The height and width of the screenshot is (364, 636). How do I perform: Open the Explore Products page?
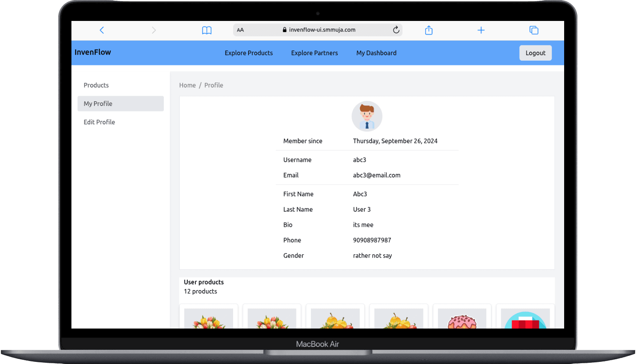pos(248,53)
